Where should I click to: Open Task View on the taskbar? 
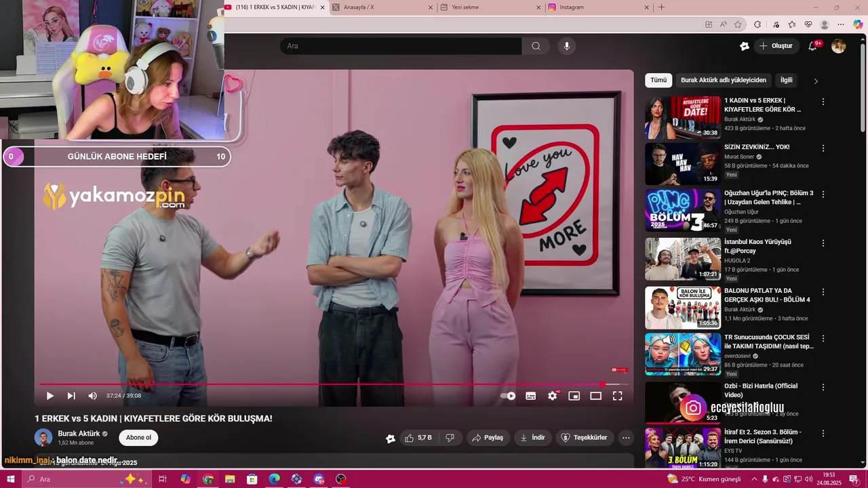(x=163, y=479)
